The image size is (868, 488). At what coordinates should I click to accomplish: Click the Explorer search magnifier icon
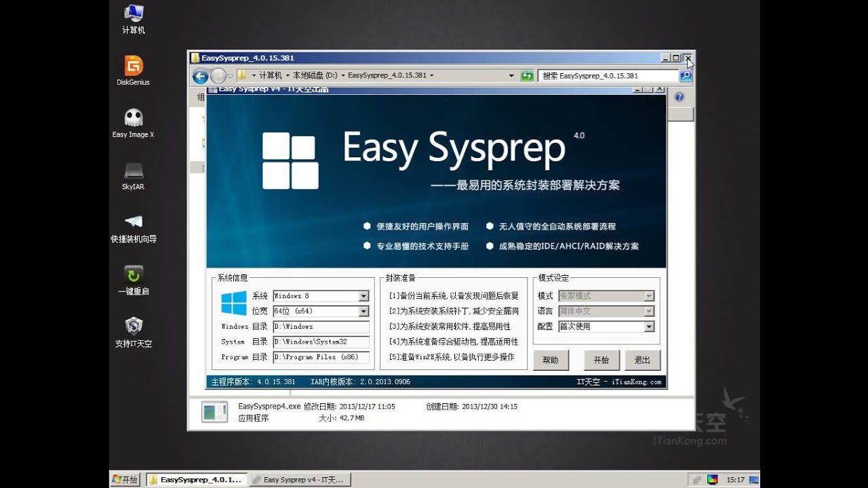coord(686,76)
